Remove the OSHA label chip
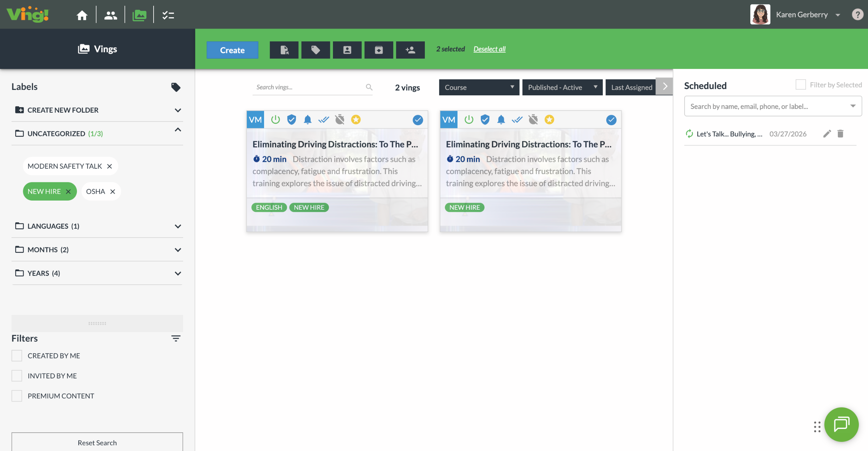 tap(113, 191)
